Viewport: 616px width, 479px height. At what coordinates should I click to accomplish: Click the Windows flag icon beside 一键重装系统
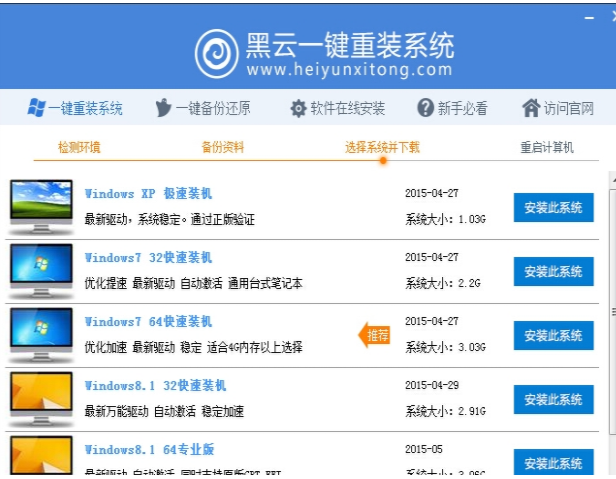pyautogui.click(x=37, y=107)
